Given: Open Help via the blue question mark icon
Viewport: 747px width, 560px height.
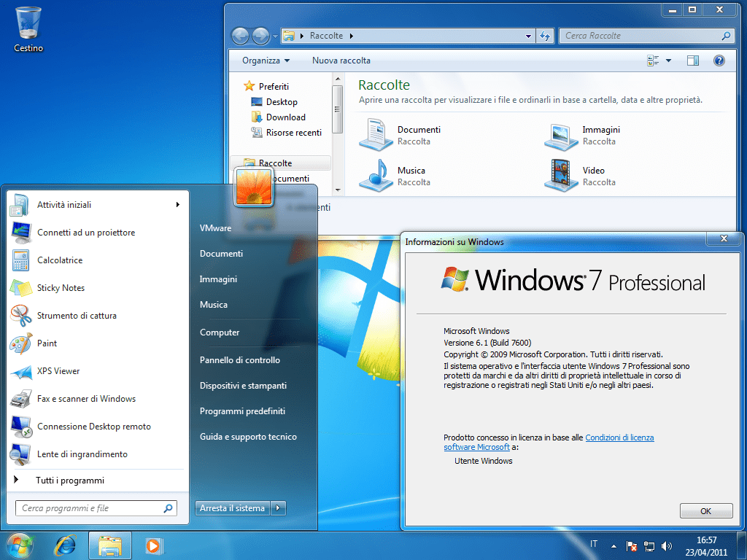Looking at the screenshot, I should pos(719,61).
